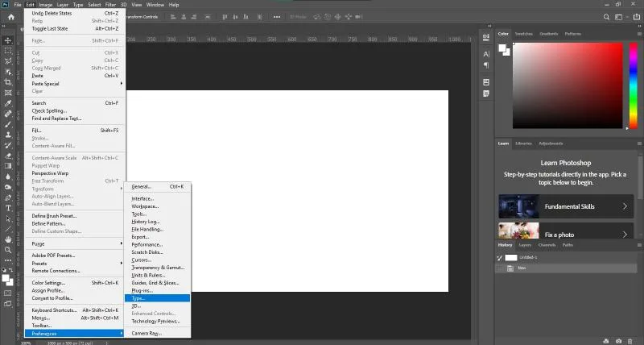Select the Brush tool
The image size is (644, 345).
point(8,124)
